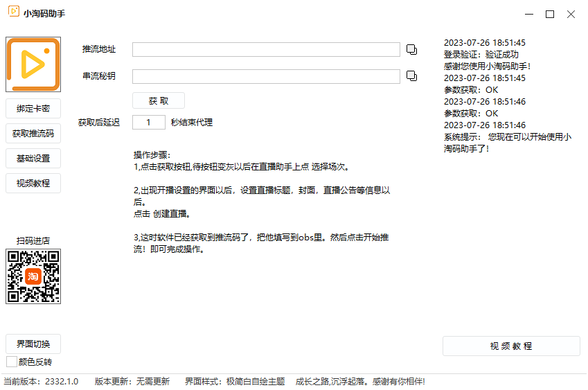Click the copy icon beside 串流秘钥 field

click(411, 76)
